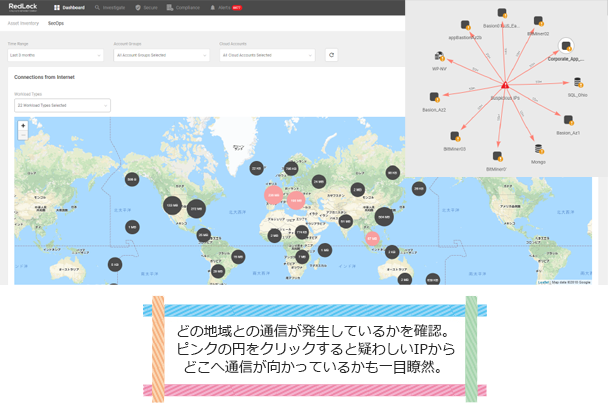Screen dimensions: 608x403
Task: Select the BitMiner02 node icon
Action: [538, 21]
